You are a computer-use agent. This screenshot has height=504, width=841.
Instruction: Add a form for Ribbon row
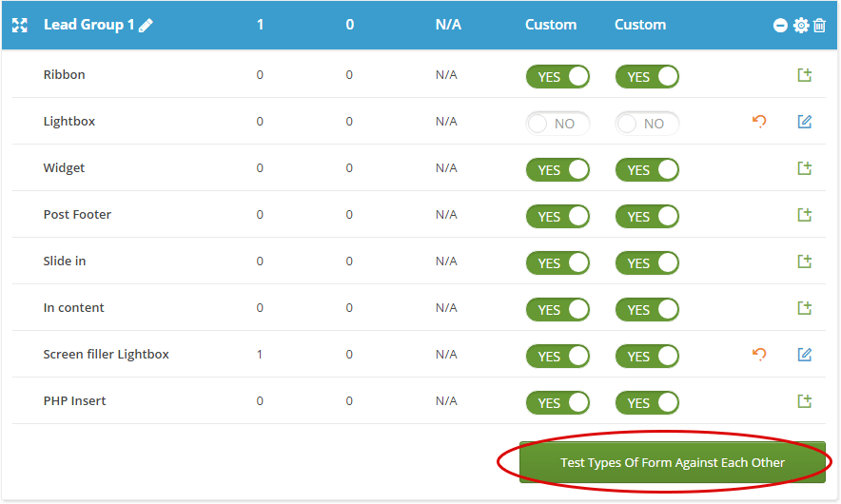click(804, 75)
